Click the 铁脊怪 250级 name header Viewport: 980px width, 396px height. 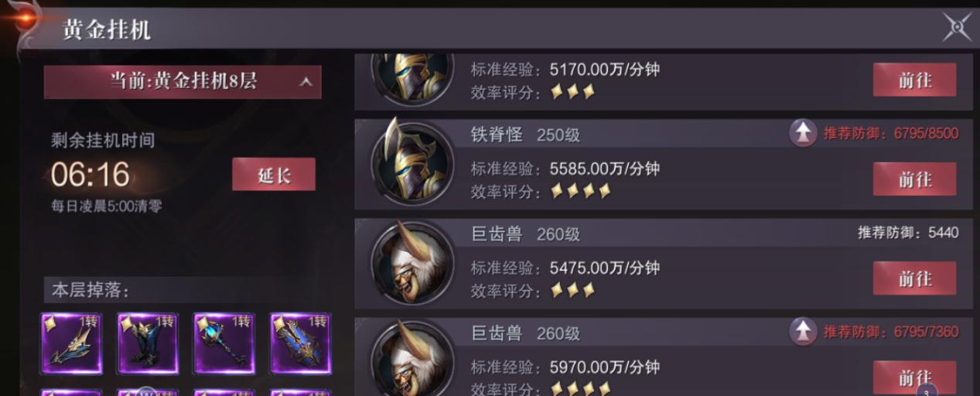[525, 135]
